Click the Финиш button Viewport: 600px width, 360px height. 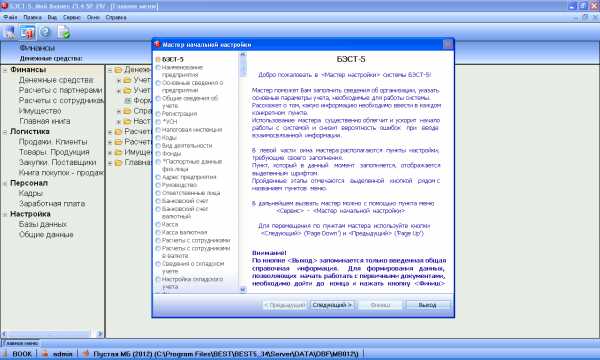point(380,305)
